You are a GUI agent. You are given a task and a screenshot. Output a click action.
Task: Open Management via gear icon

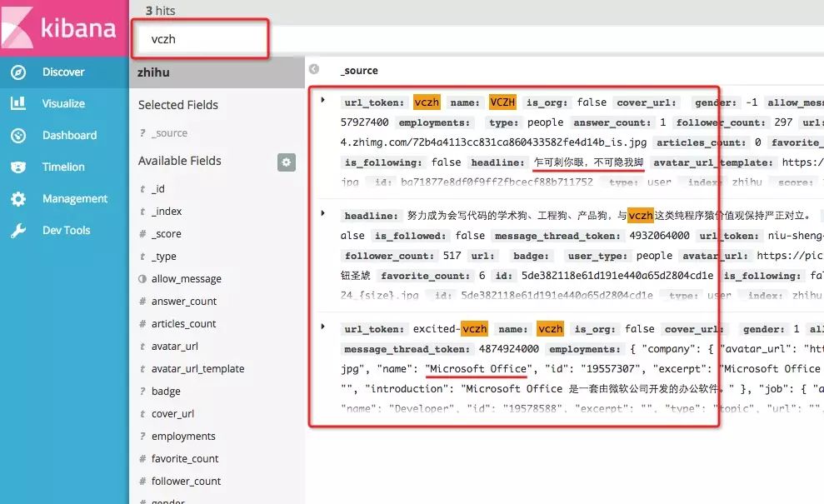18,198
